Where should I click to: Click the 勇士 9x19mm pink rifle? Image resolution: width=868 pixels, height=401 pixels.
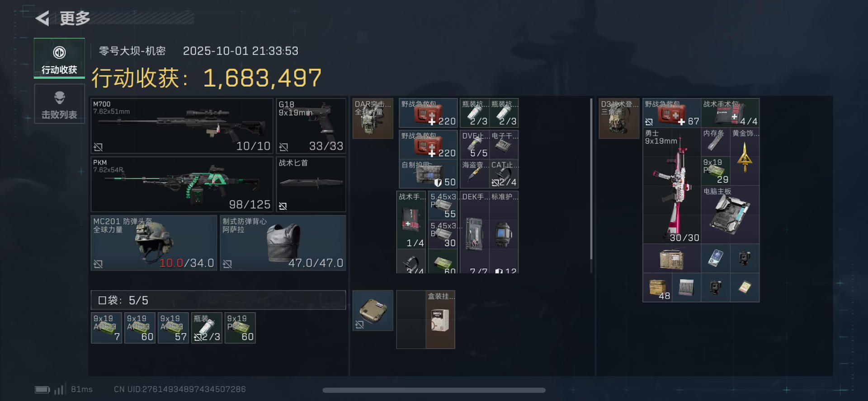(672, 186)
